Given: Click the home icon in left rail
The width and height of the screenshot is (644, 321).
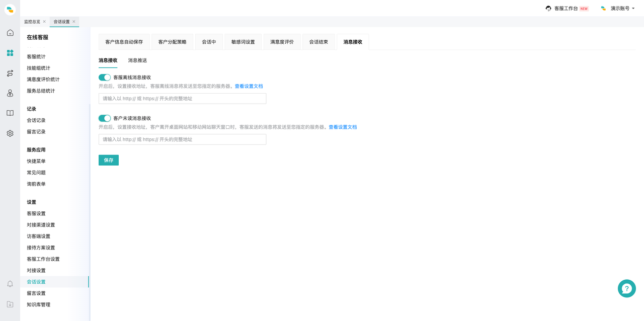Looking at the screenshot, I should (10, 33).
